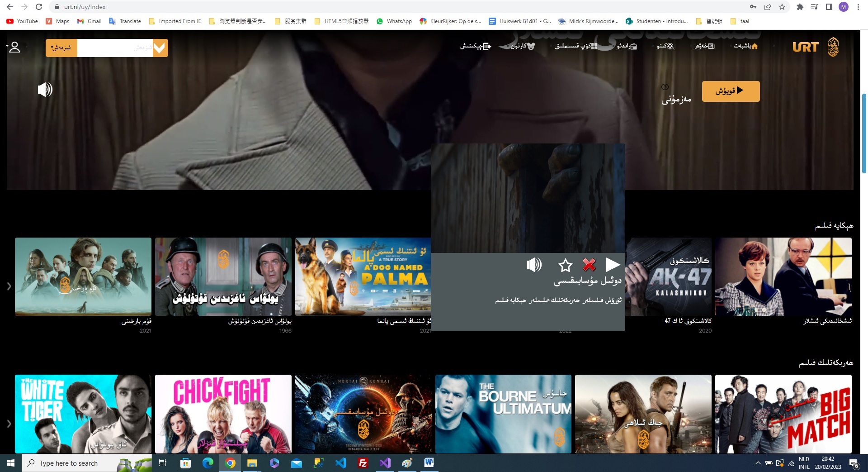The width and height of the screenshot is (868, 472).
Task: Play the preview in the hover popup
Action: pyautogui.click(x=613, y=265)
